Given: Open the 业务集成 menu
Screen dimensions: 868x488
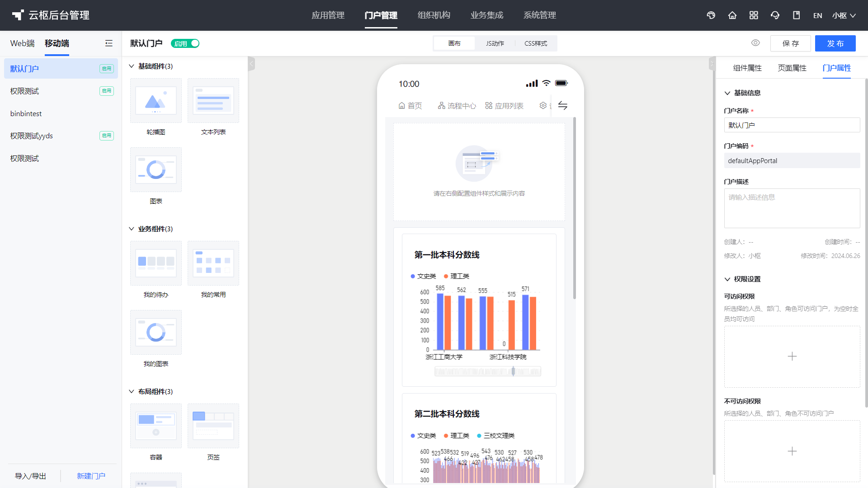Looking at the screenshot, I should click(x=486, y=15).
